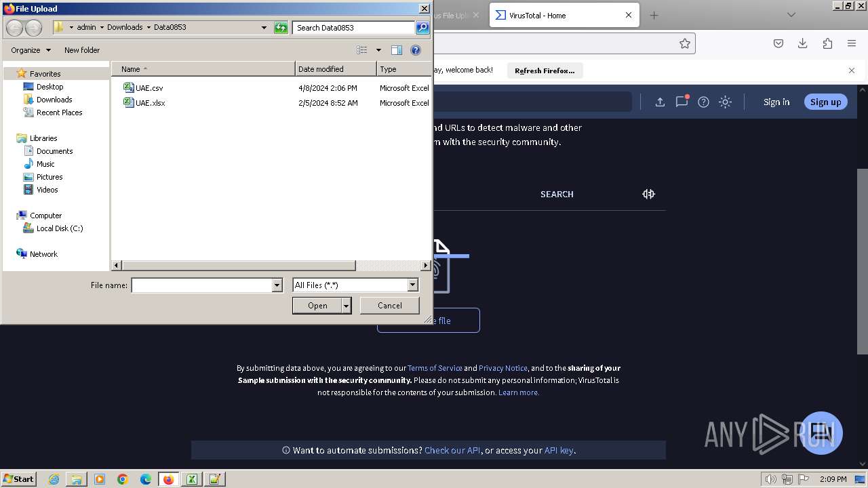868x488 pixels.
Task: Open Firefox downloads panel
Action: point(803,43)
